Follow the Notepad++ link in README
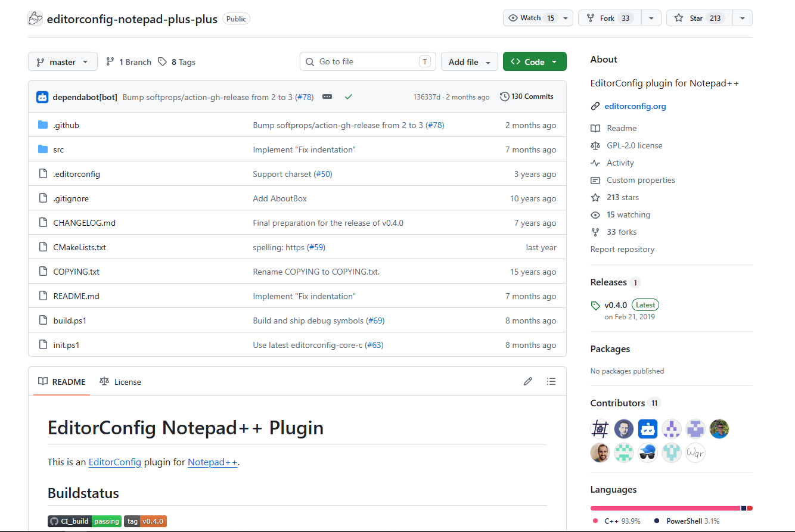The image size is (795, 532). tap(213, 462)
